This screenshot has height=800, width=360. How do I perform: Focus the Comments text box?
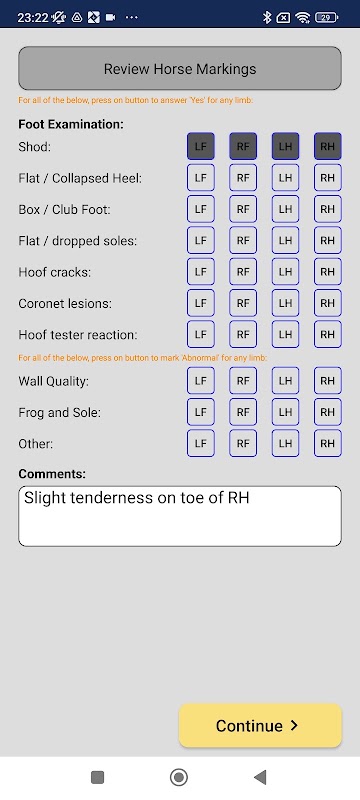[180, 516]
